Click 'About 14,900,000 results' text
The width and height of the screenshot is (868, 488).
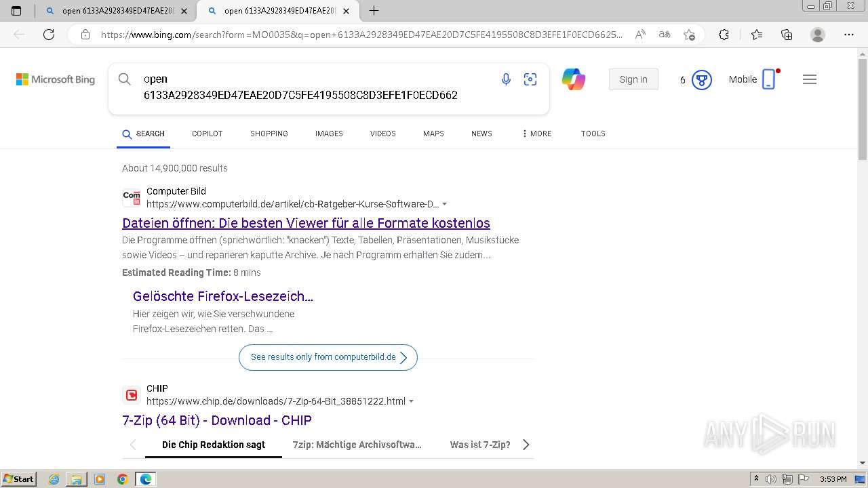[175, 168]
